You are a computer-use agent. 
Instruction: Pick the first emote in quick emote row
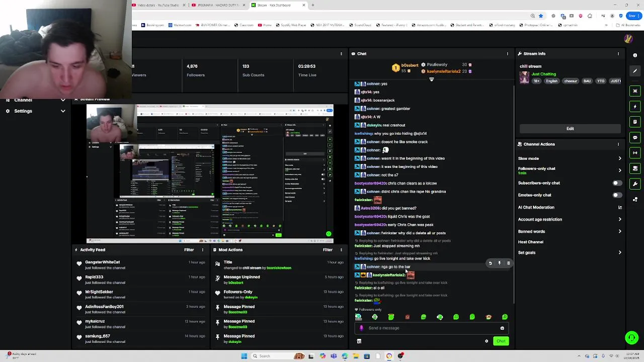(358, 317)
